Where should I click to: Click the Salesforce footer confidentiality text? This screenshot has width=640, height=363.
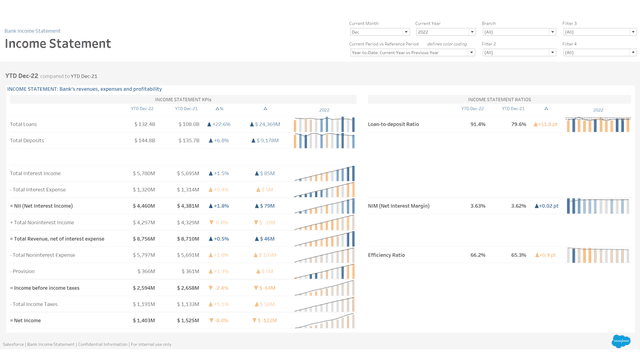point(87,344)
